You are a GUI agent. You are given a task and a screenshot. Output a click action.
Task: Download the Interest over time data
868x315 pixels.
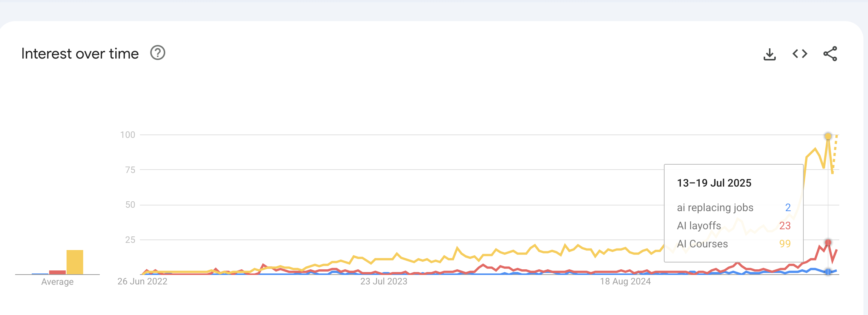769,54
